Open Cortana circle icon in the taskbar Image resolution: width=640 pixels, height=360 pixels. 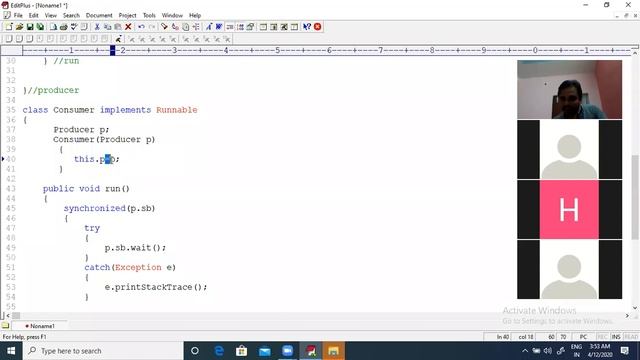point(195,351)
